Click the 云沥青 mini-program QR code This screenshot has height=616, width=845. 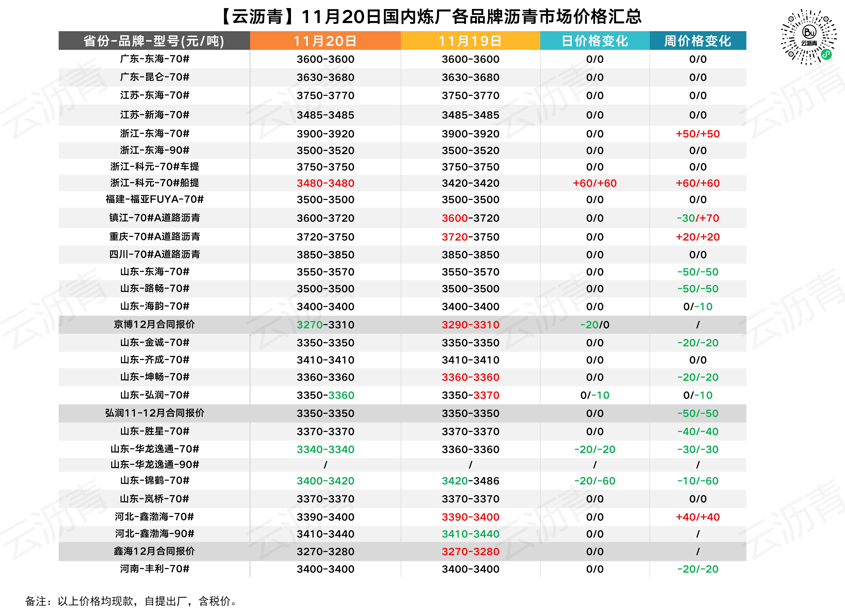[x=809, y=37]
